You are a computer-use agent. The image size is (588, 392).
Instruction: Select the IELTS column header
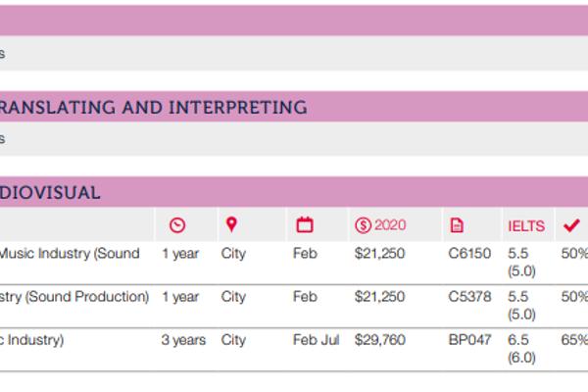[526, 226]
